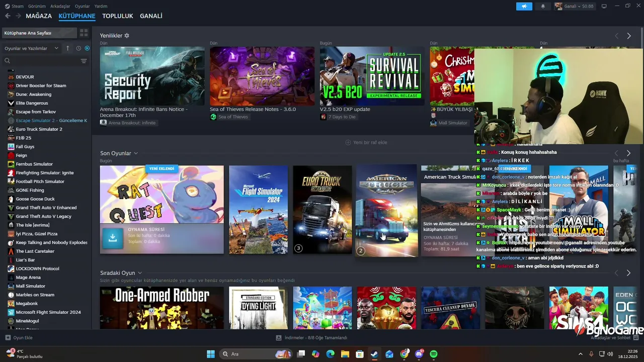Open the Arkadaşlar menu
Viewport: 644px width, 362px height.
coord(60,6)
